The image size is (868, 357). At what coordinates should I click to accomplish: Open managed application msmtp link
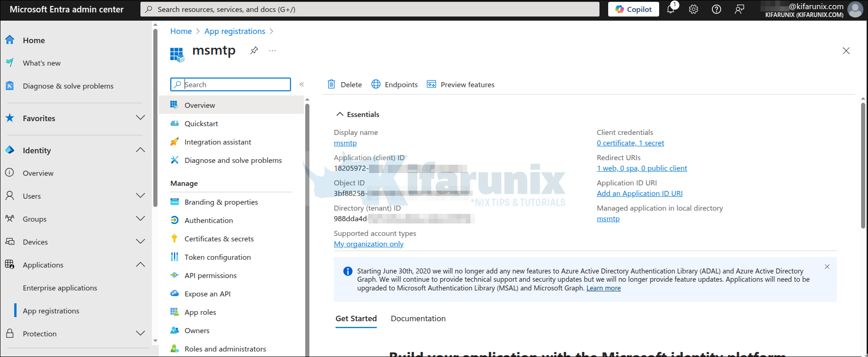(x=608, y=219)
